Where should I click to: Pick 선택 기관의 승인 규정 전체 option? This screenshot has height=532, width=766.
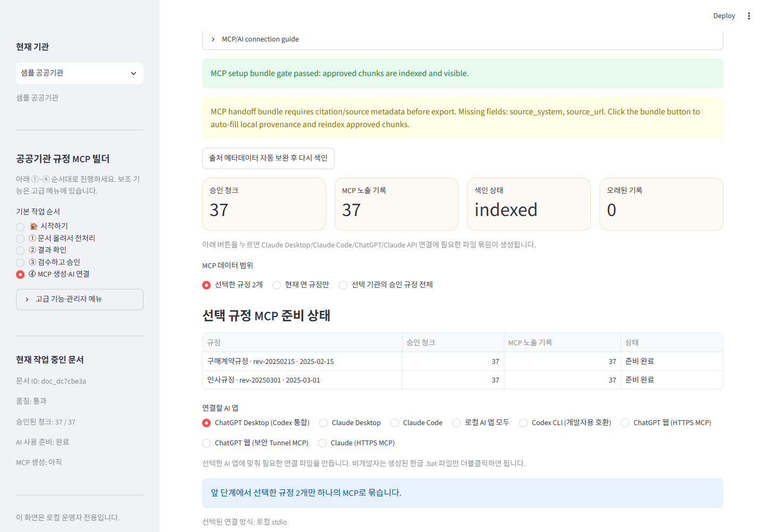(386, 285)
